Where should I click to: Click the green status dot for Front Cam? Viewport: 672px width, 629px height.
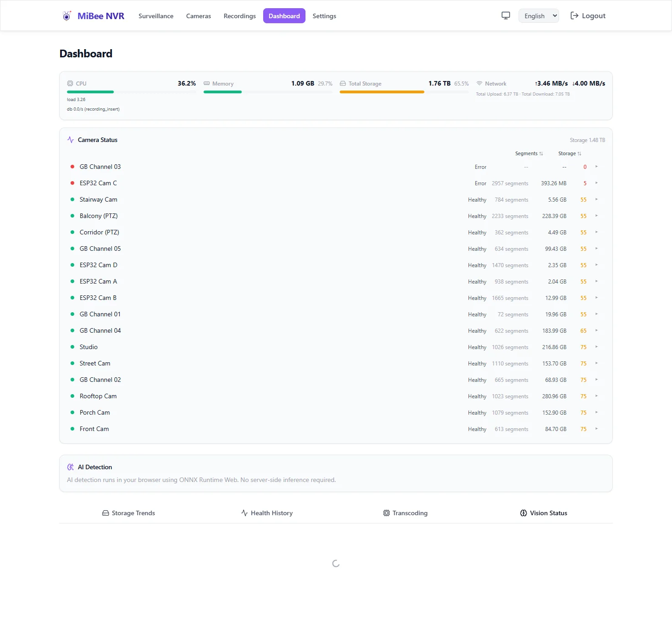[72, 429]
